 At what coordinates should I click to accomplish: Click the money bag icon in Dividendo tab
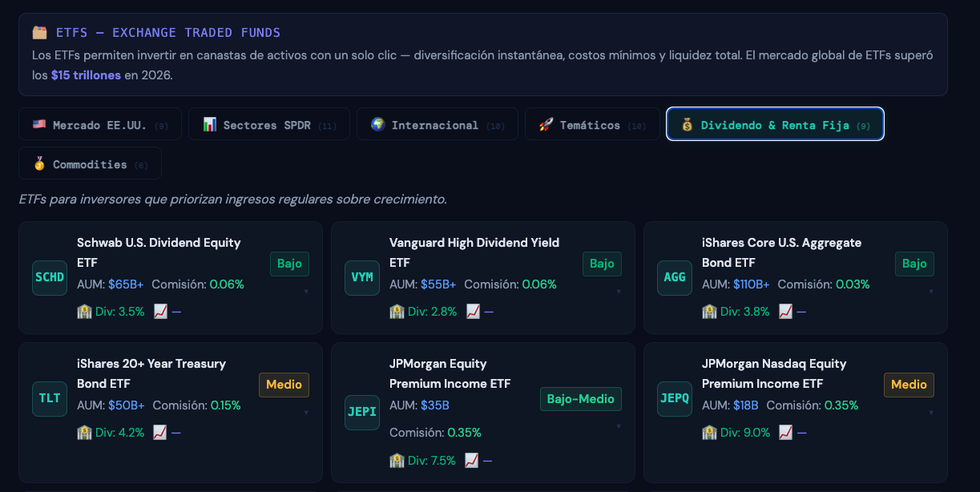point(687,125)
